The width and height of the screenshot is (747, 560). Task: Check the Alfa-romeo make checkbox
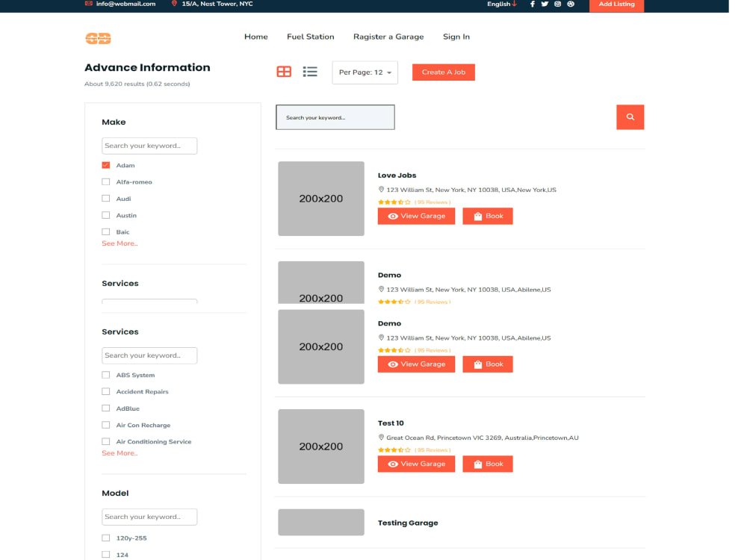pyautogui.click(x=106, y=182)
